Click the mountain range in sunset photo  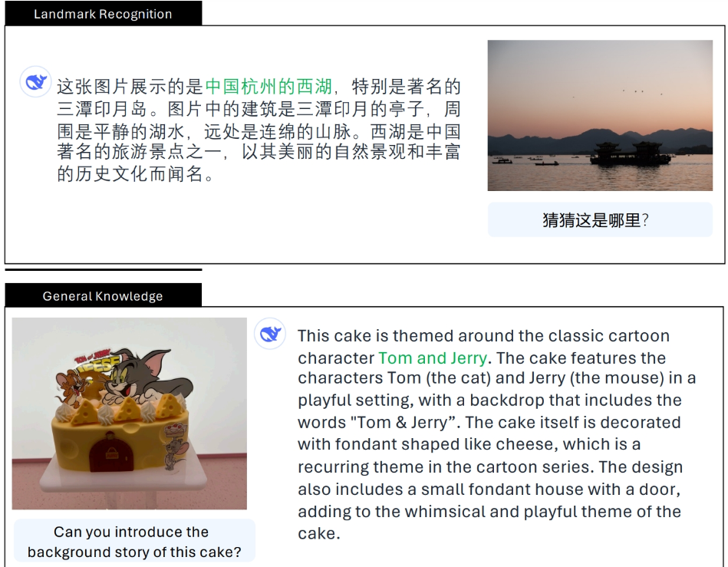click(x=600, y=141)
